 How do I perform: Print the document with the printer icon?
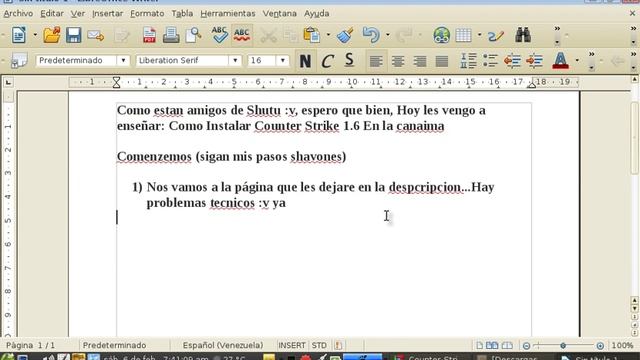[x=171, y=35]
